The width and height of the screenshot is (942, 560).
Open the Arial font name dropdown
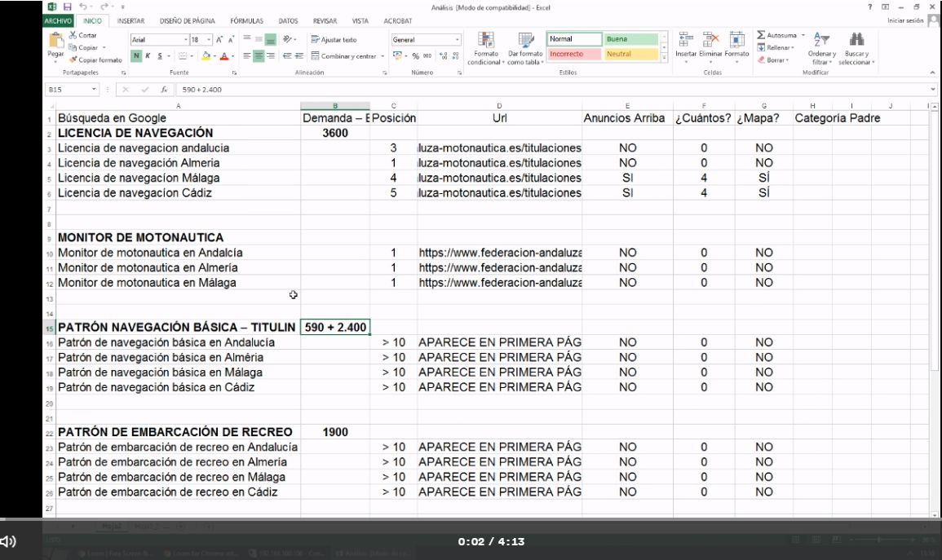point(185,39)
